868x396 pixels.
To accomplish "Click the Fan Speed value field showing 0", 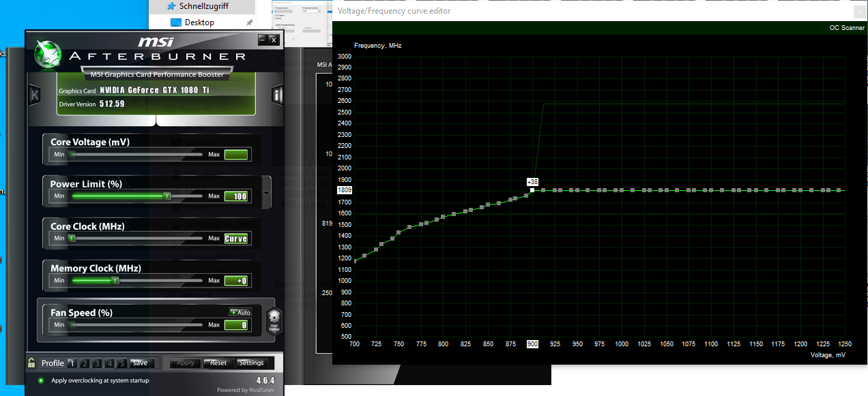I will [x=236, y=324].
